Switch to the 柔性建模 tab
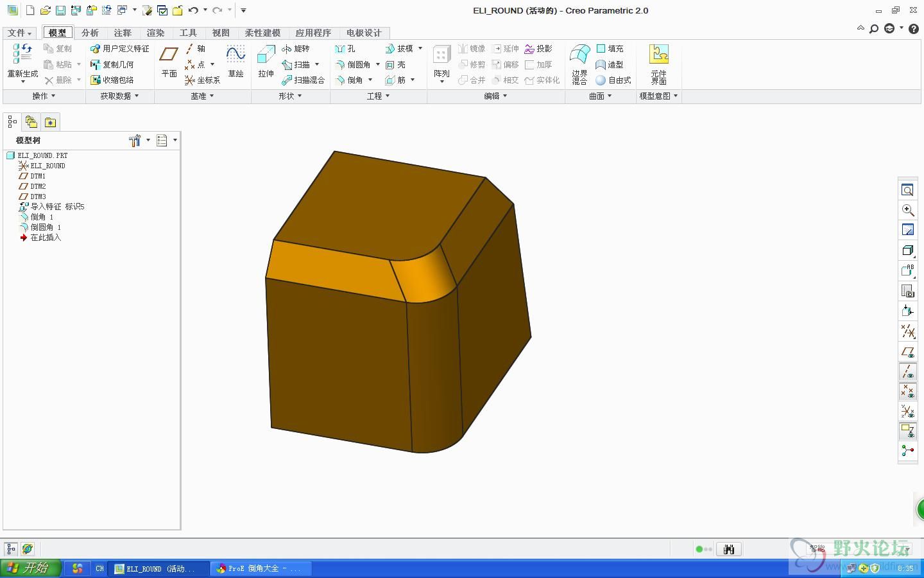 tap(262, 33)
